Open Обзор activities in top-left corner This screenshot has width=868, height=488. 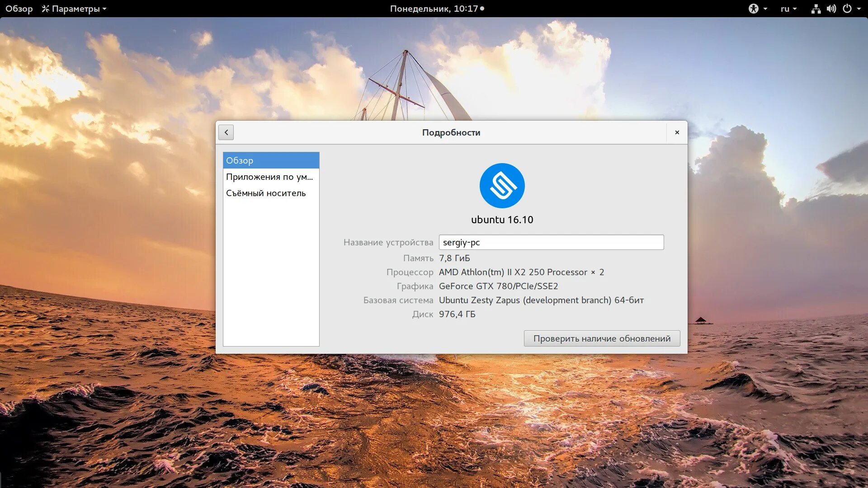point(19,9)
